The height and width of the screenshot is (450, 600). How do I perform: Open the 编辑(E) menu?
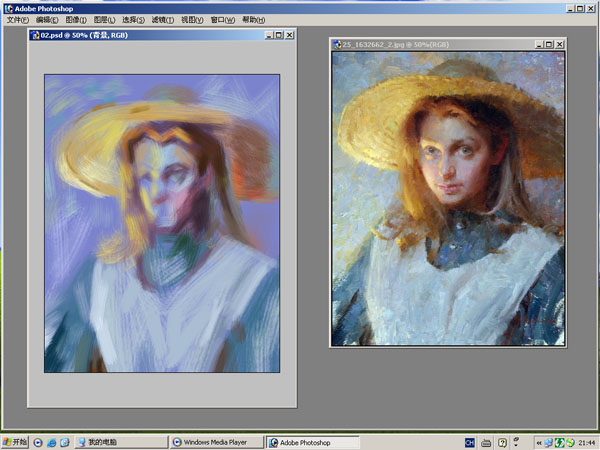(x=47, y=20)
